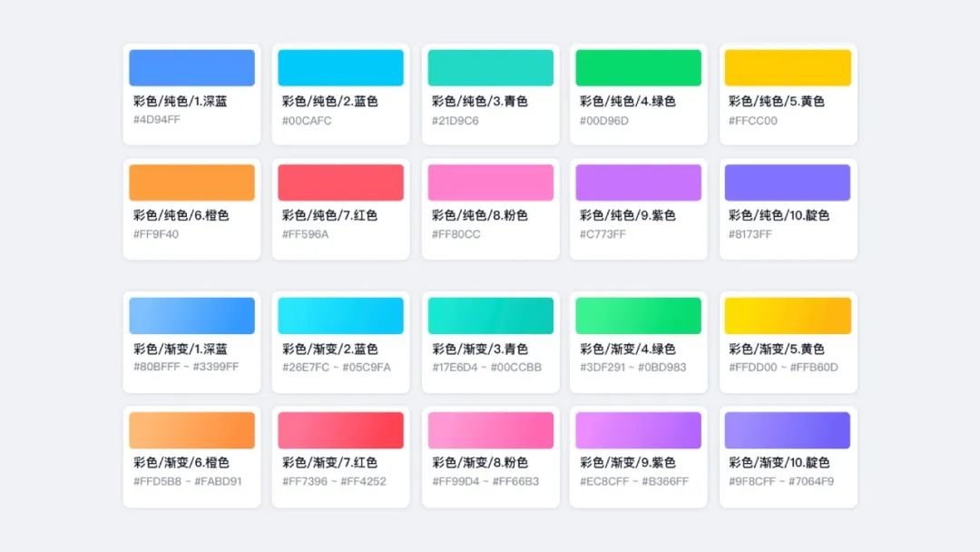Select the 橙色 solid color swatch
980x552 pixels.
click(x=192, y=181)
